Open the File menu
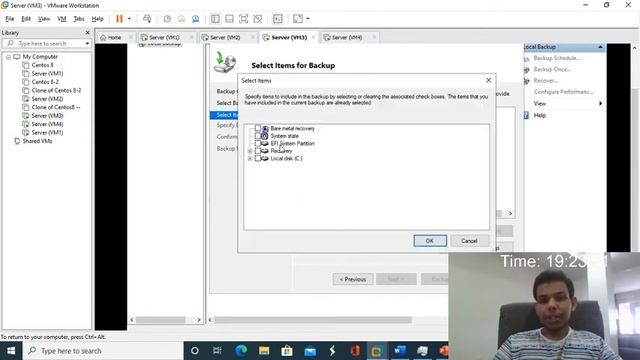Screen dimensions: 640x360 click(10, 19)
